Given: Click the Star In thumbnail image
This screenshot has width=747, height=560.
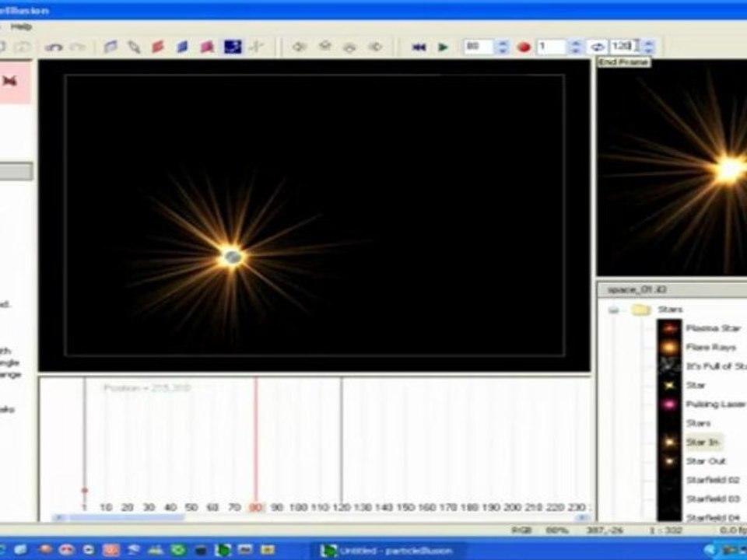Looking at the screenshot, I should [x=669, y=443].
